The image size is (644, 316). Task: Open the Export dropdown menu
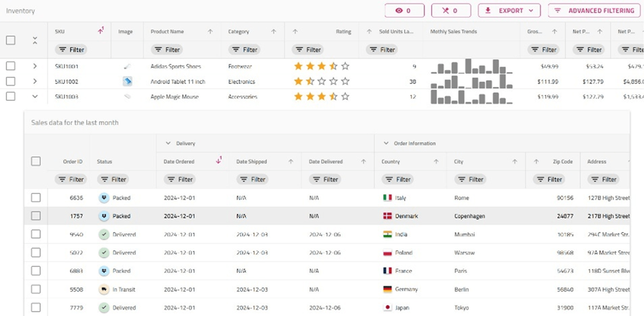[509, 11]
